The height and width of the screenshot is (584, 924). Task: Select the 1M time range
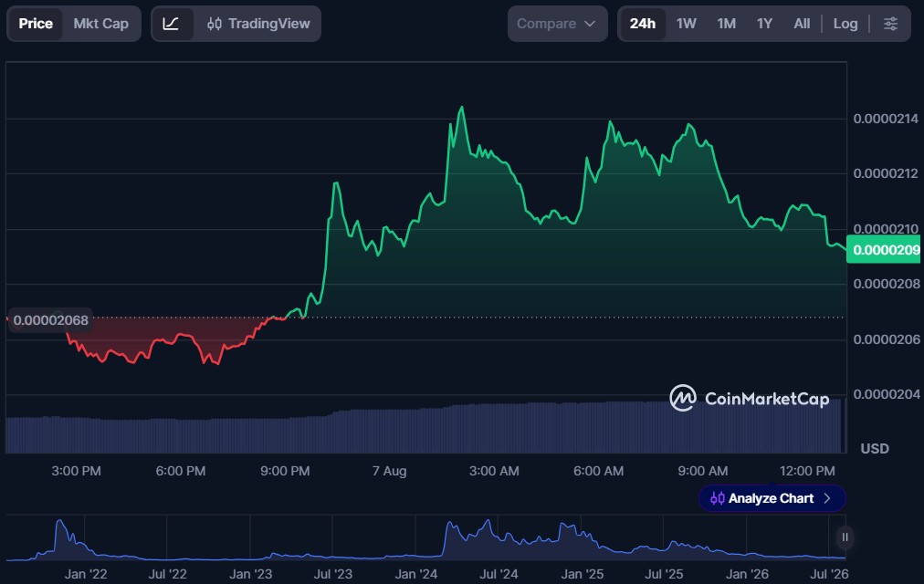point(726,24)
